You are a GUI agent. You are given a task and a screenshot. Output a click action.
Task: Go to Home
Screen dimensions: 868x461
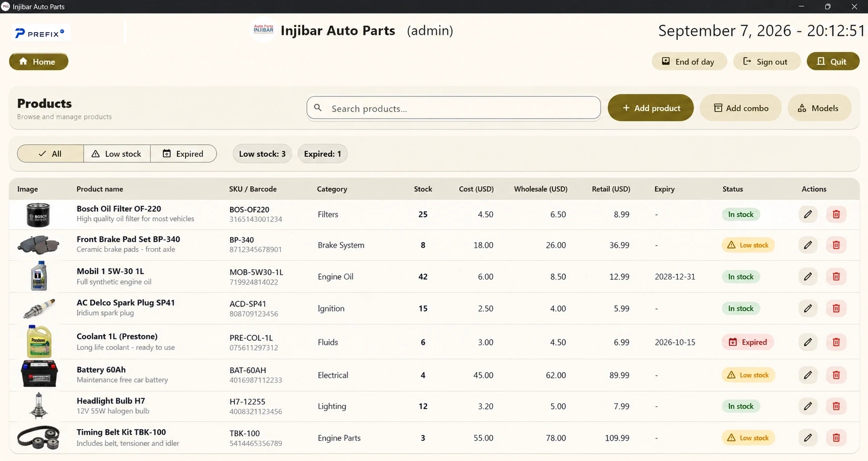pos(38,62)
